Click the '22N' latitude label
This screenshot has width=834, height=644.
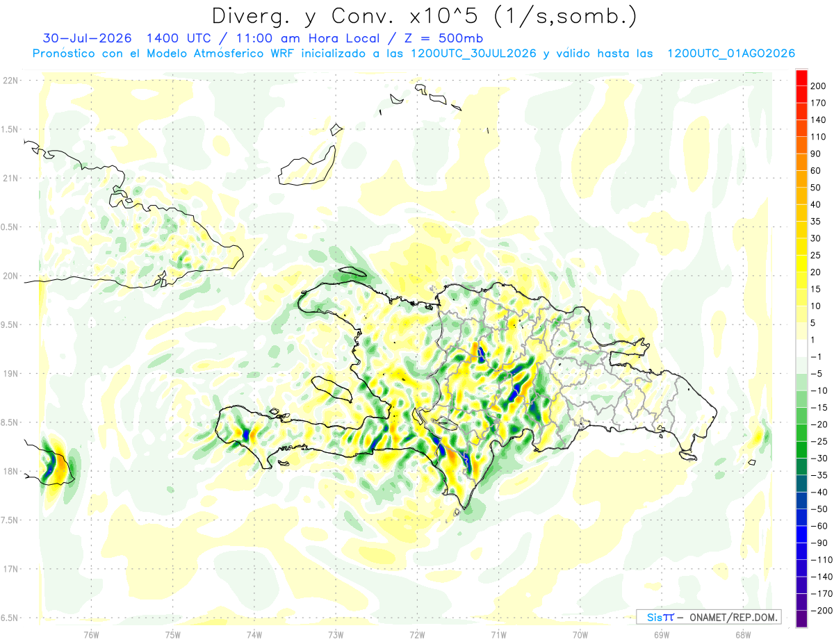10,80
